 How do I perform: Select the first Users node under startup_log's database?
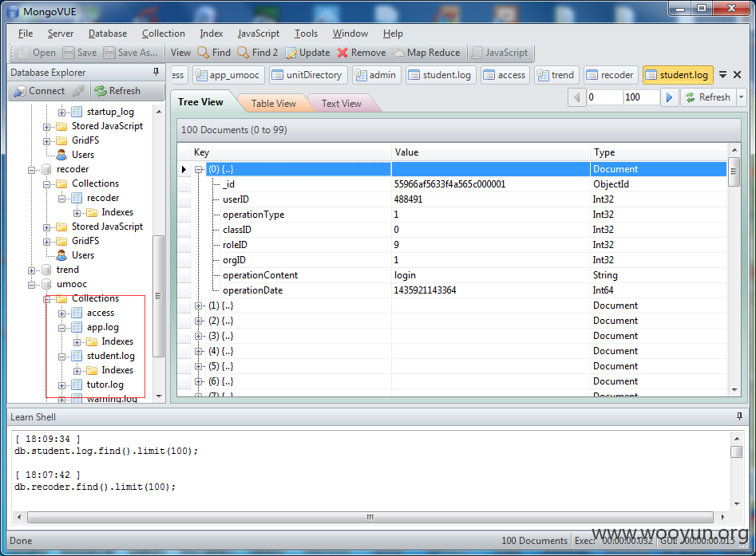point(82,155)
